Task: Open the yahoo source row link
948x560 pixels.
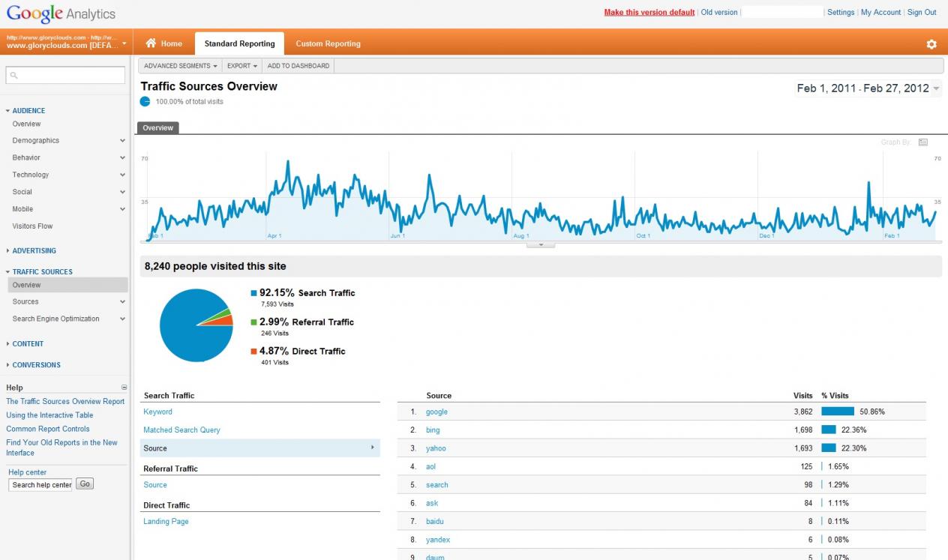Action: pos(436,448)
